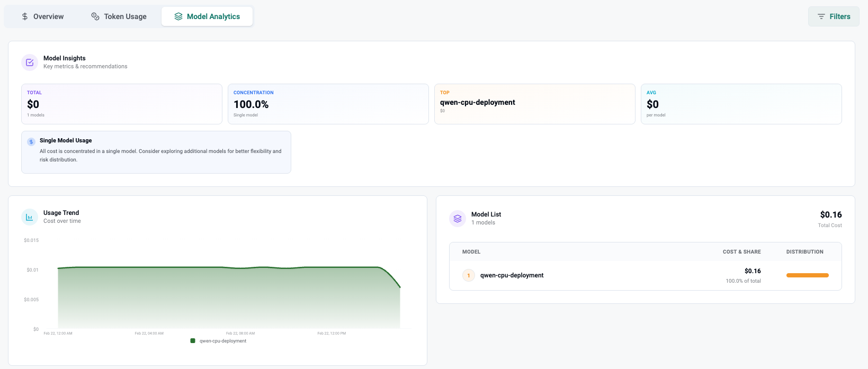Click the Model List layers icon
Image resolution: width=868 pixels, height=369 pixels.
(458, 219)
